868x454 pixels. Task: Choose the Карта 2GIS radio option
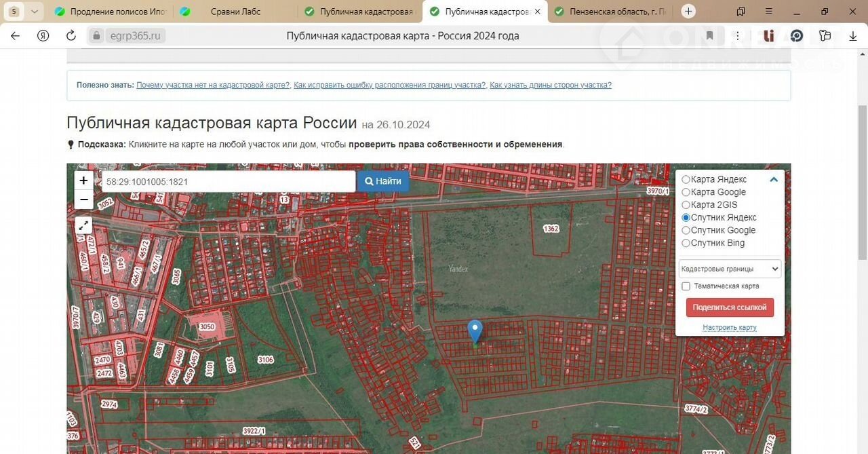click(686, 205)
